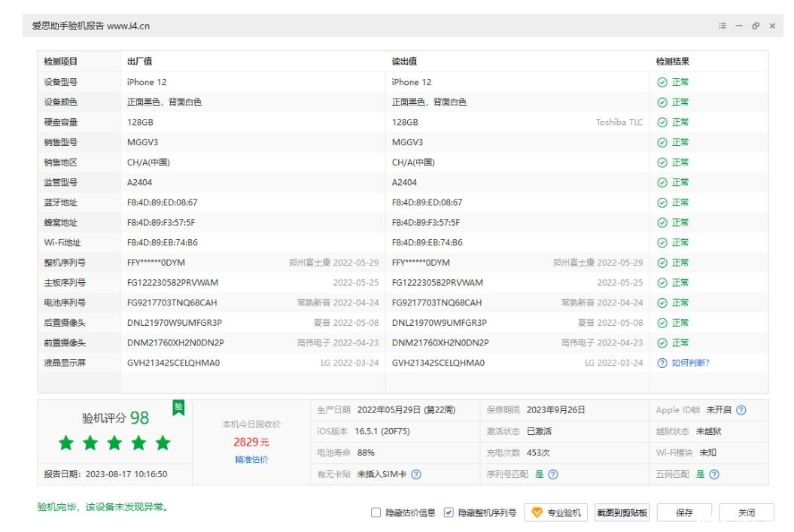Select factory value FG9217703TNQ68CAH
The height and width of the screenshot is (532, 794).
[172, 302]
